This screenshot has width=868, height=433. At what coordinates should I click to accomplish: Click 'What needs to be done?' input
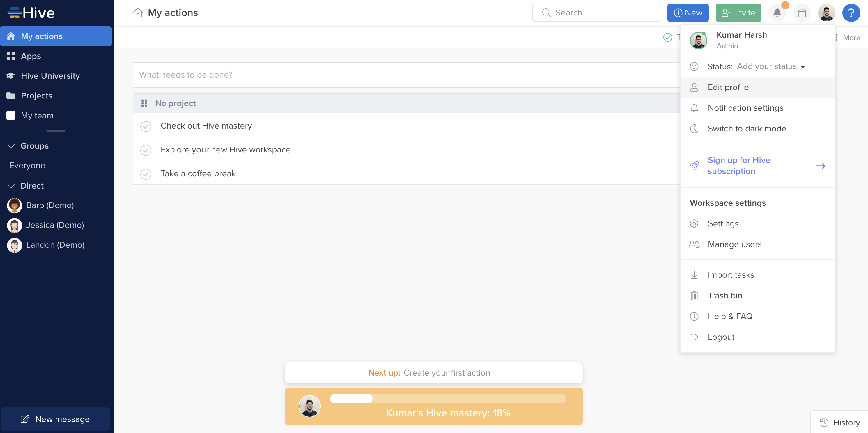point(406,75)
